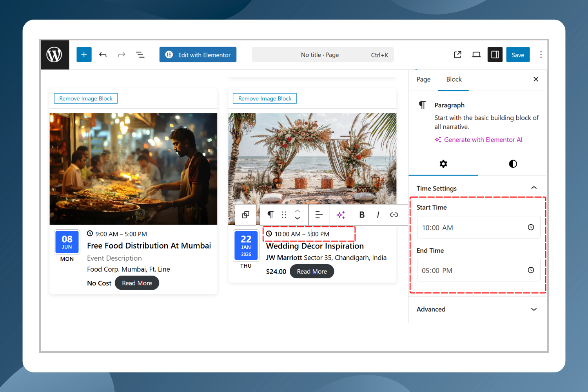Select parent block icon in toolbar

[245, 215]
